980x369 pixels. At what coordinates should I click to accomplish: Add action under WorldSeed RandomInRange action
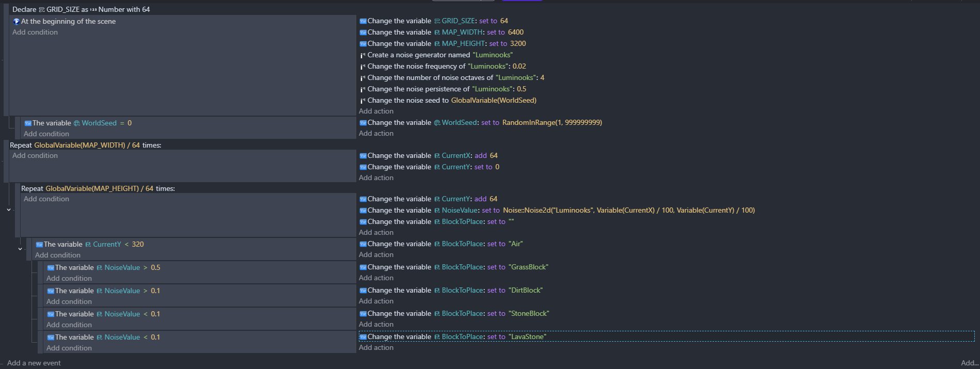[376, 133]
